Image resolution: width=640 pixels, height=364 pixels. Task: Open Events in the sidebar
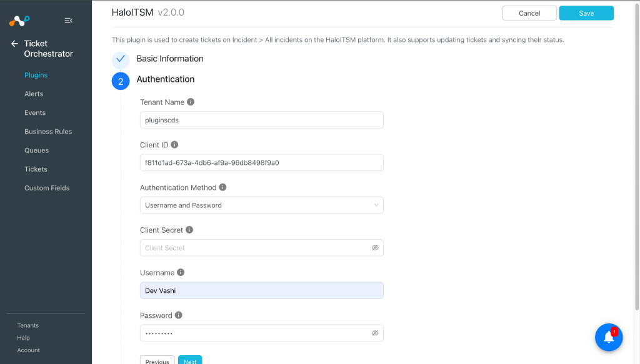click(x=35, y=112)
